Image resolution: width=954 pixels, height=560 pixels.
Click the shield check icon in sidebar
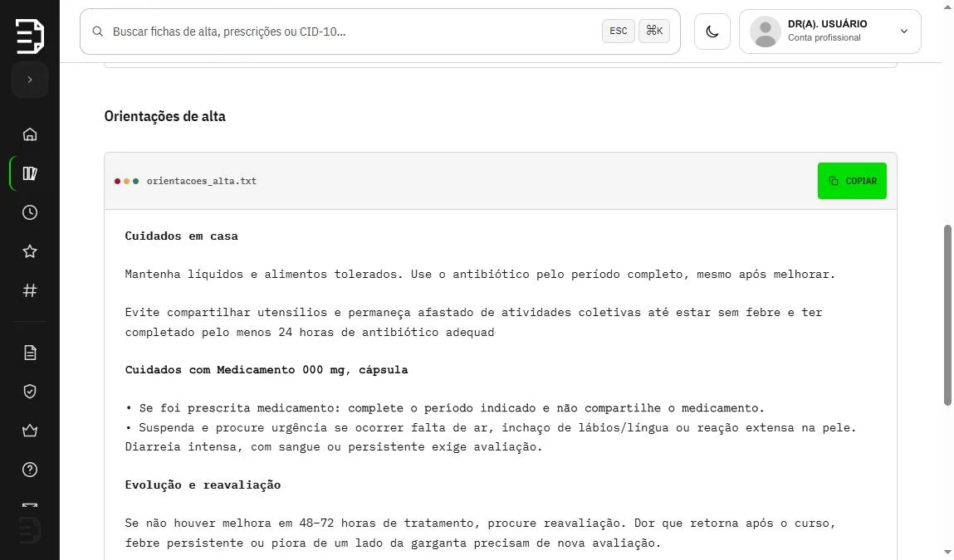click(30, 392)
